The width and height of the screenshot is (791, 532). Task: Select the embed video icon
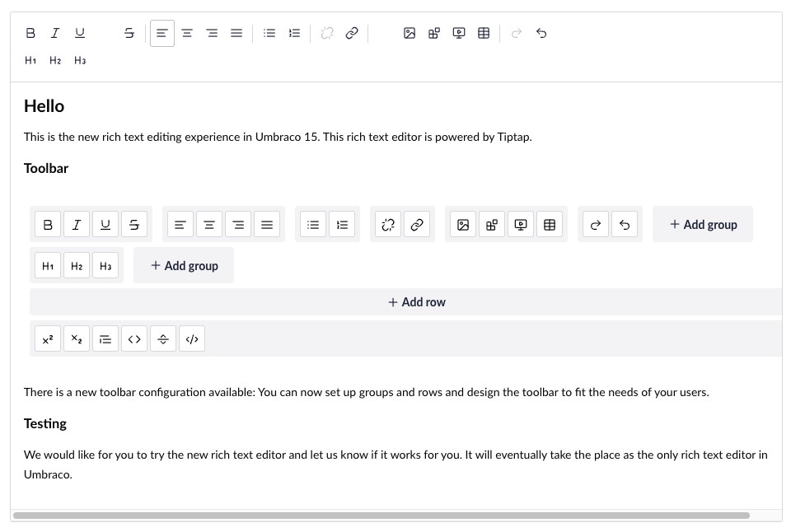click(459, 33)
